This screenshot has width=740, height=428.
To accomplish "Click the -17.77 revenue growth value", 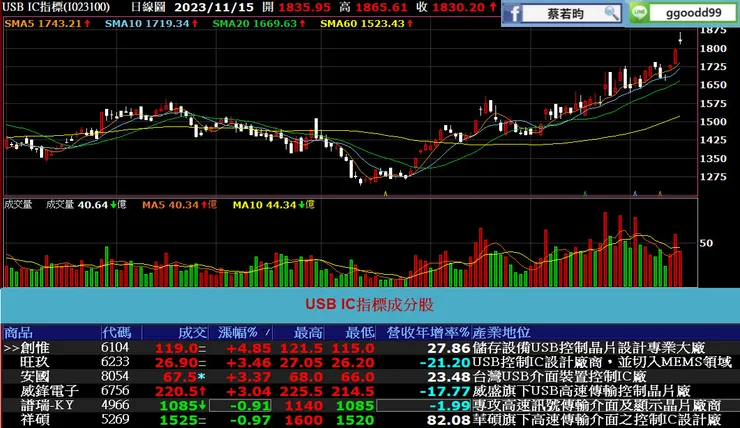I will coord(445,392).
